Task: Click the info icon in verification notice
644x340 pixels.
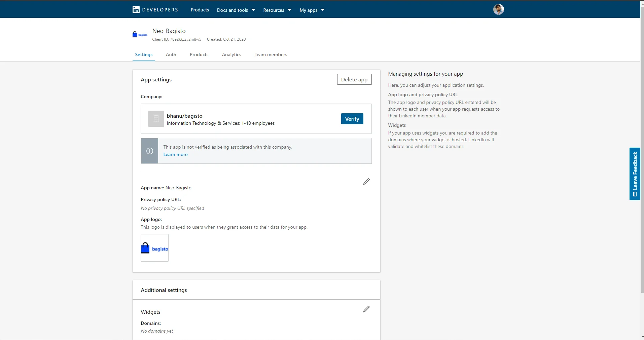Action: point(150,151)
